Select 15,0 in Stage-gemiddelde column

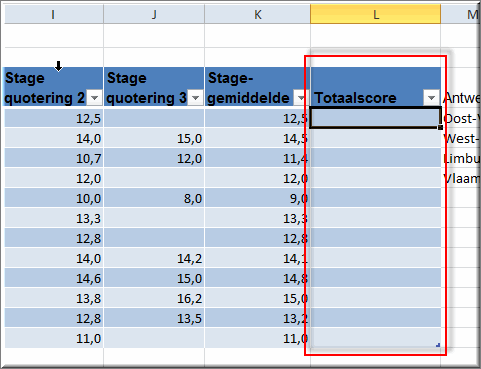point(257,298)
